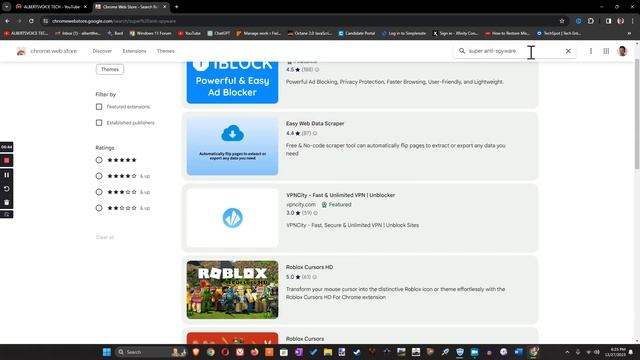640x360 pixels.
Task: Click the Themes filter chip
Action: tap(110, 69)
